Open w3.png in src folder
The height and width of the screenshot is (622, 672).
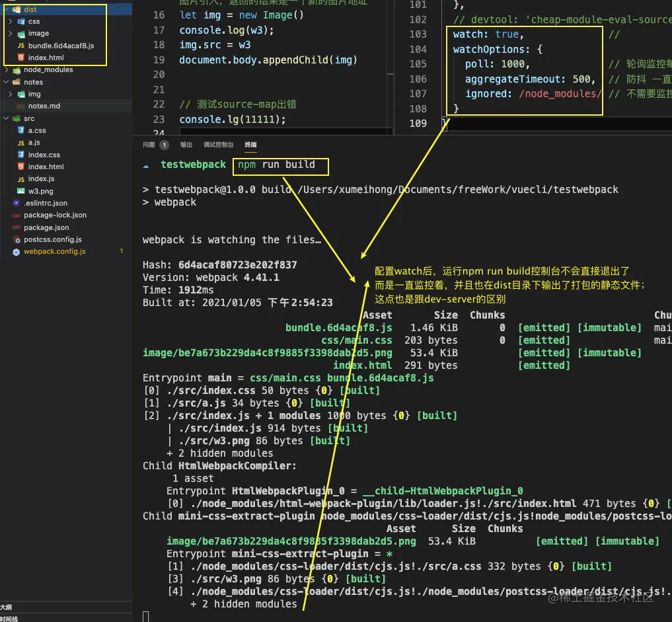click(41, 191)
